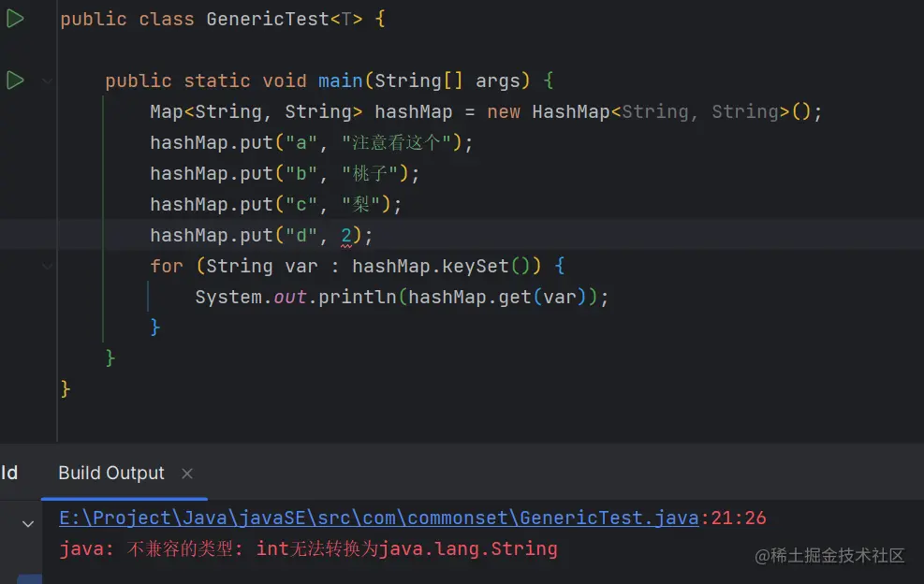Click the partially shown build tab 'ld'
Image resolution: width=924 pixels, height=584 pixels.
tap(9, 474)
